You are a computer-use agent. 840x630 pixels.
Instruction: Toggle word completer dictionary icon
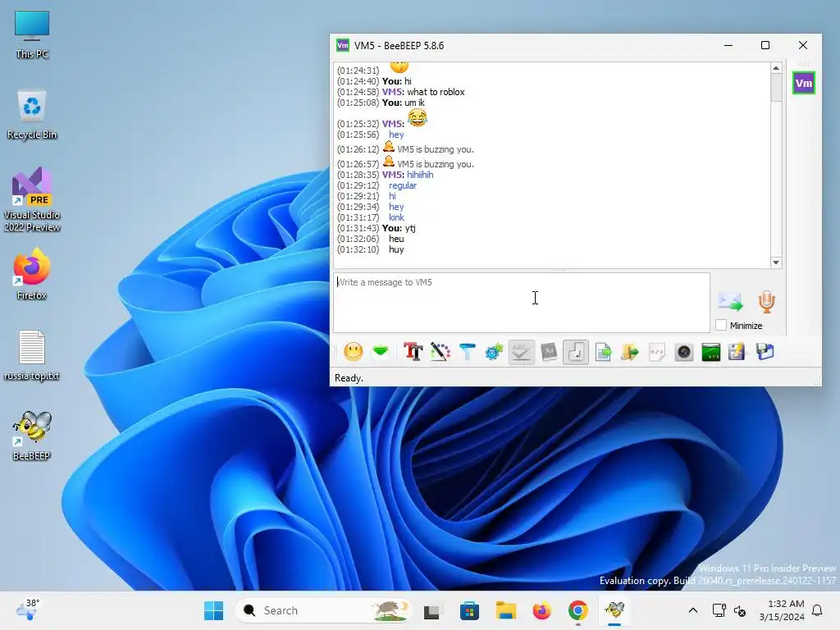coord(549,352)
